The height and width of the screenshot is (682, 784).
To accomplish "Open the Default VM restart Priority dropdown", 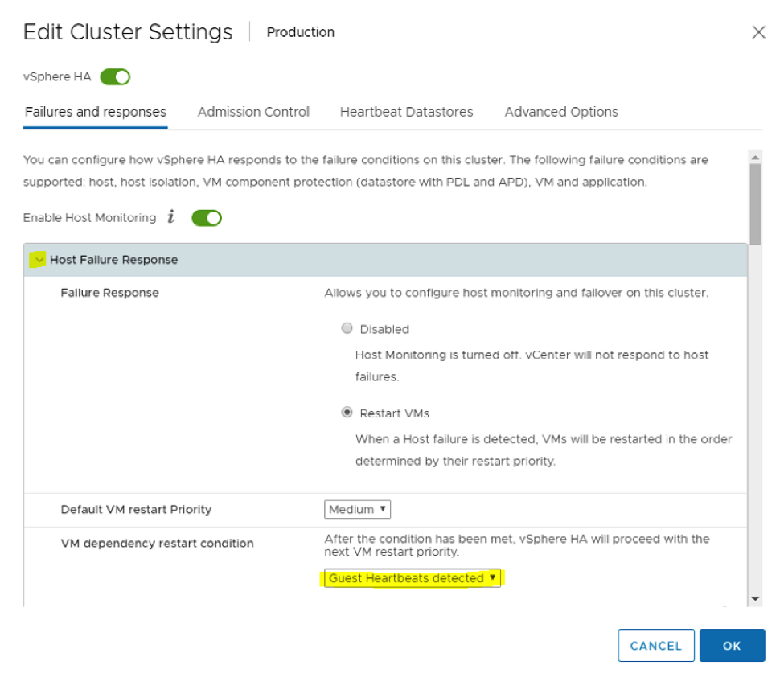I will (358, 509).
